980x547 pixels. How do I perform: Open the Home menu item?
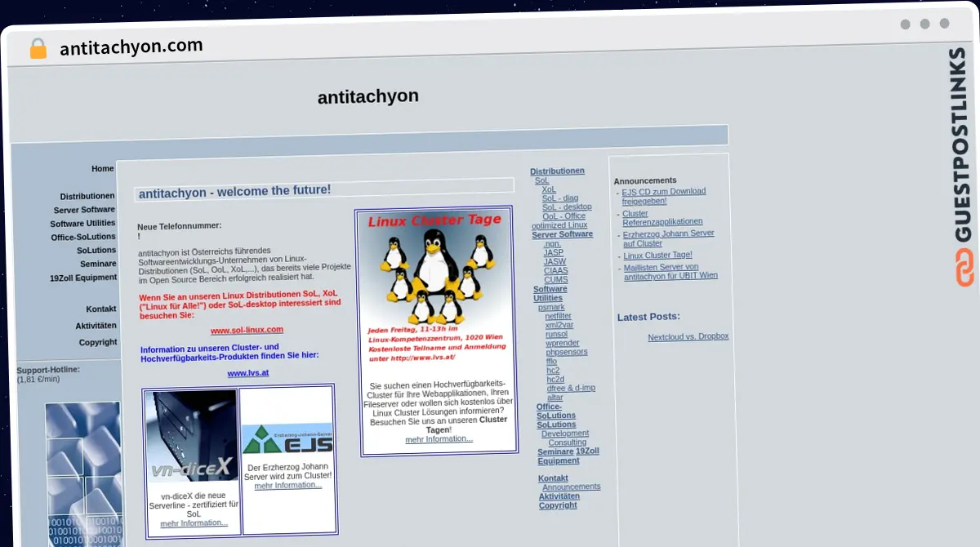102,169
